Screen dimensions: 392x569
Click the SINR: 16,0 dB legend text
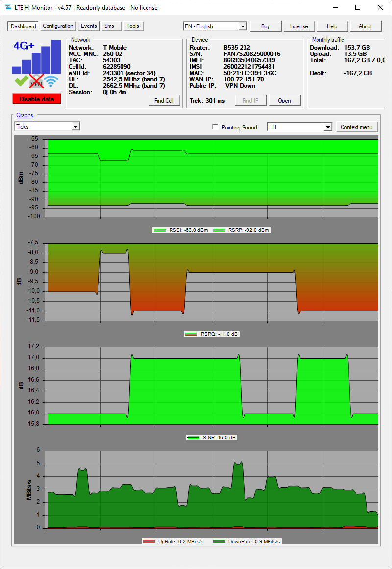218,438
